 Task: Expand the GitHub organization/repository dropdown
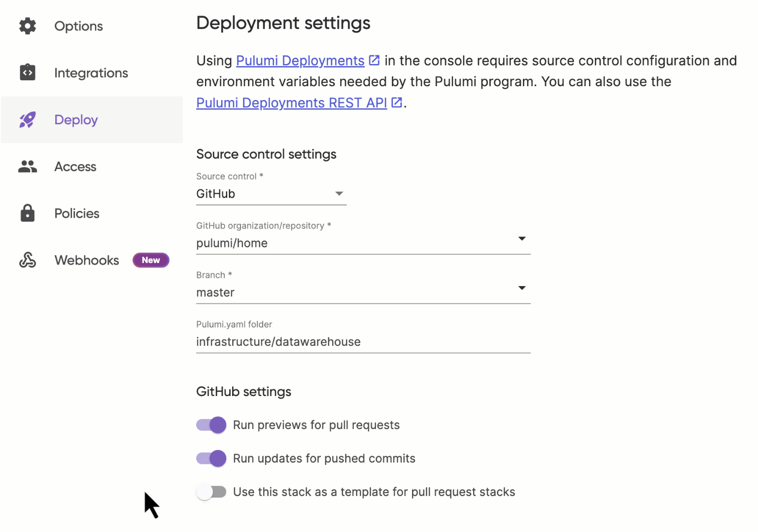(363, 243)
